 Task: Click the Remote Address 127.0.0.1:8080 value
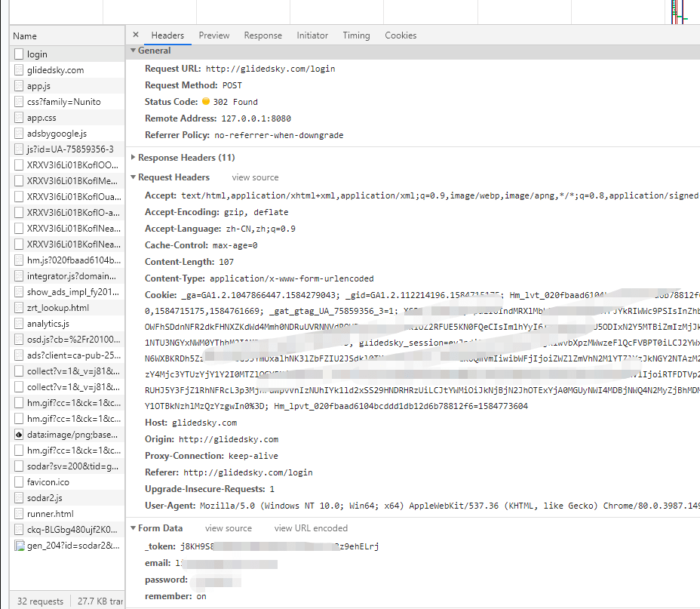click(256, 118)
